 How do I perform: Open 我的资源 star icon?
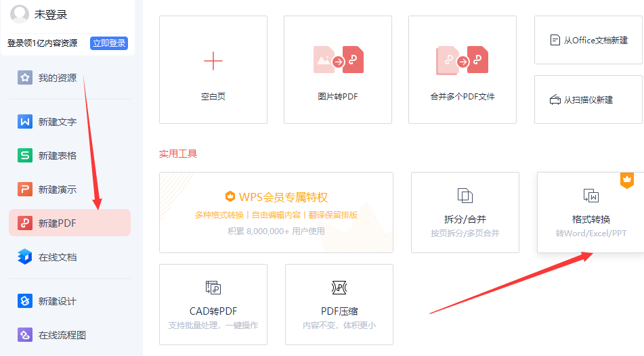coord(25,78)
